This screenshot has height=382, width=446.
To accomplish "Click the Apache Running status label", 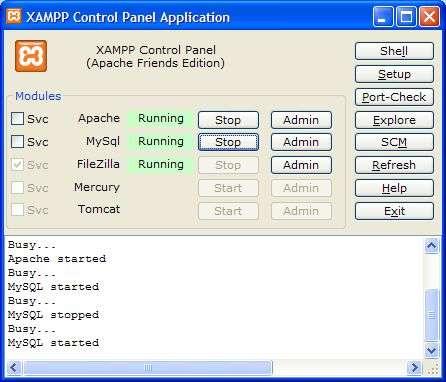I will 161,118.
